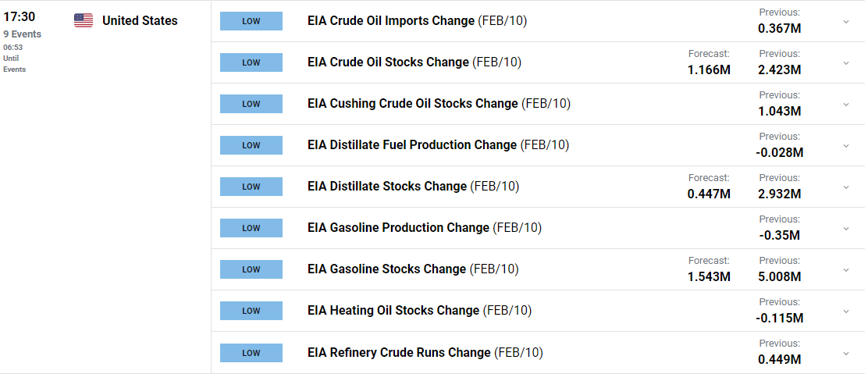Screen dimensions: 868x374
Task: Click LOW badge next to Distillate Stocks Change
Action: tap(251, 187)
